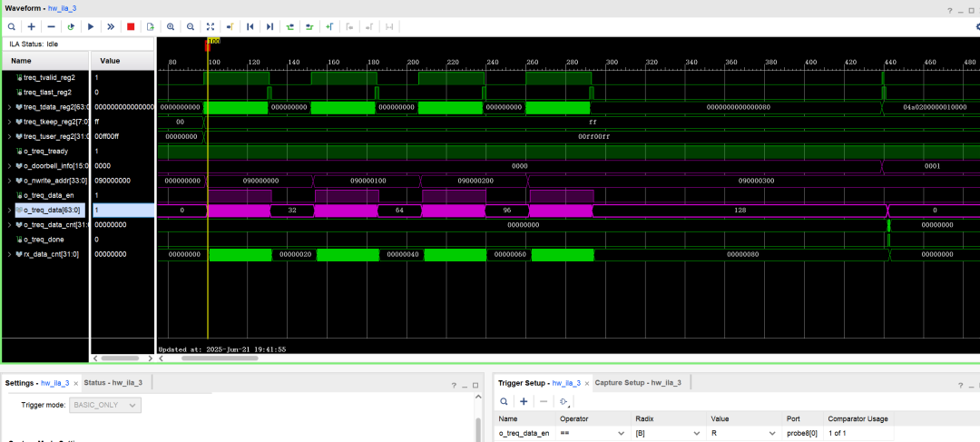
Task: Click the Add probe plus icon in waveform toolbar
Action: click(31, 27)
